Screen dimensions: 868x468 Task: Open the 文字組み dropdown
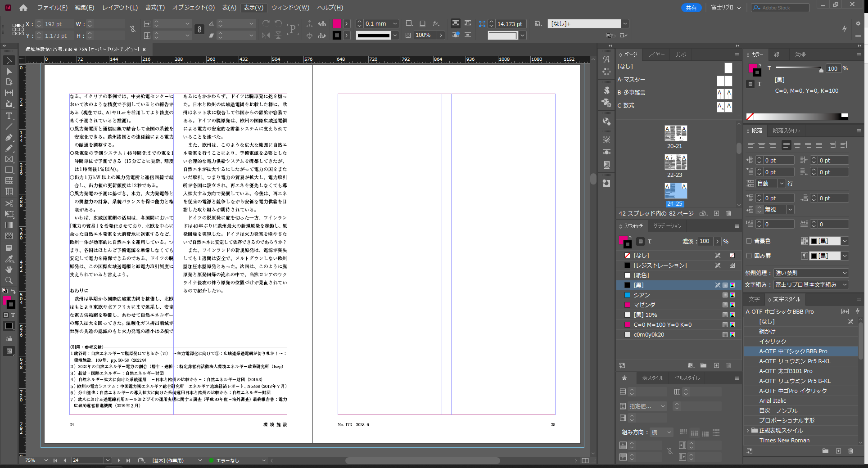(811, 284)
